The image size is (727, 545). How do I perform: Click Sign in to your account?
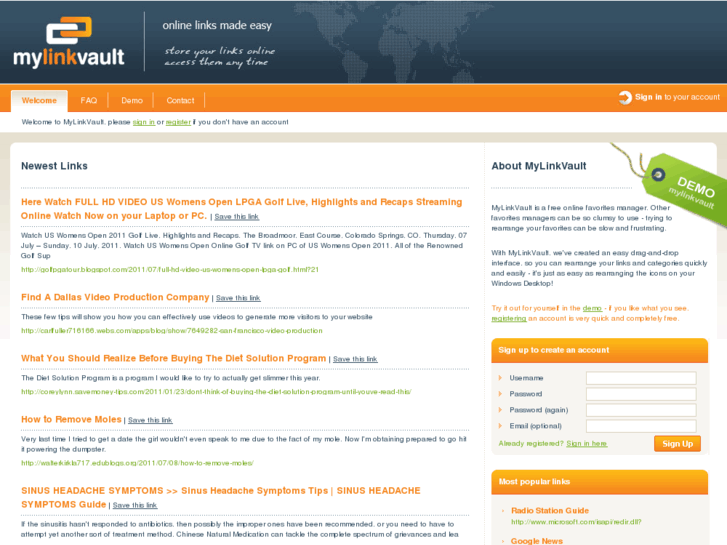[677, 97]
